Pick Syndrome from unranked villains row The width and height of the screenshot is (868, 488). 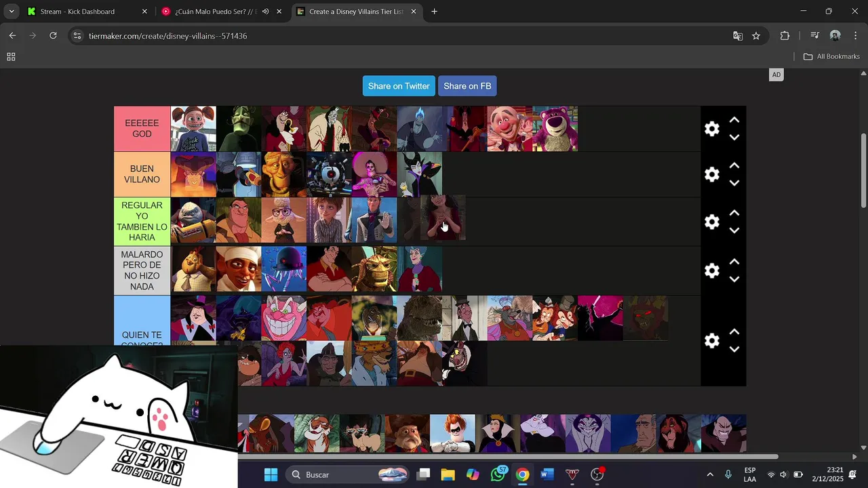coord(452,433)
